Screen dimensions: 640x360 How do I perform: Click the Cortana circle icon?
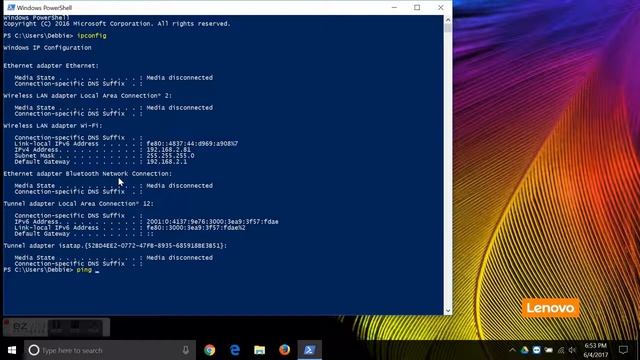(x=34, y=350)
